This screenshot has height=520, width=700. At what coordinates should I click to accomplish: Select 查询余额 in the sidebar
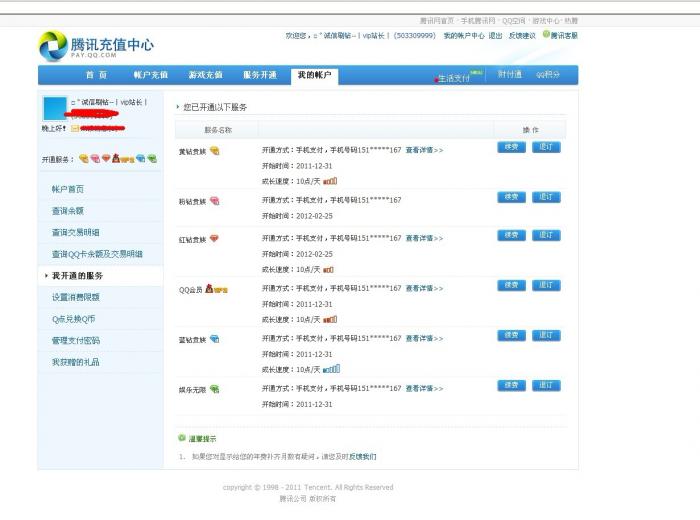point(68,211)
